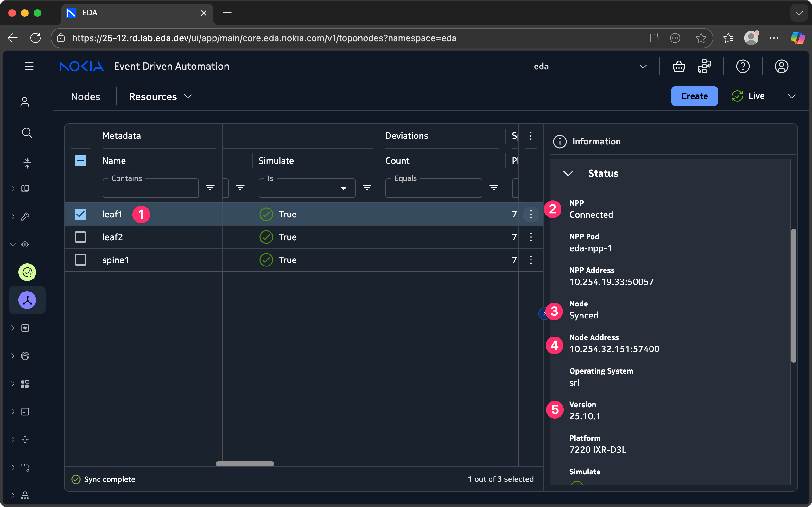This screenshot has width=812, height=507.
Task: Select the purple topology nodes sidebar icon
Action: 27,300
